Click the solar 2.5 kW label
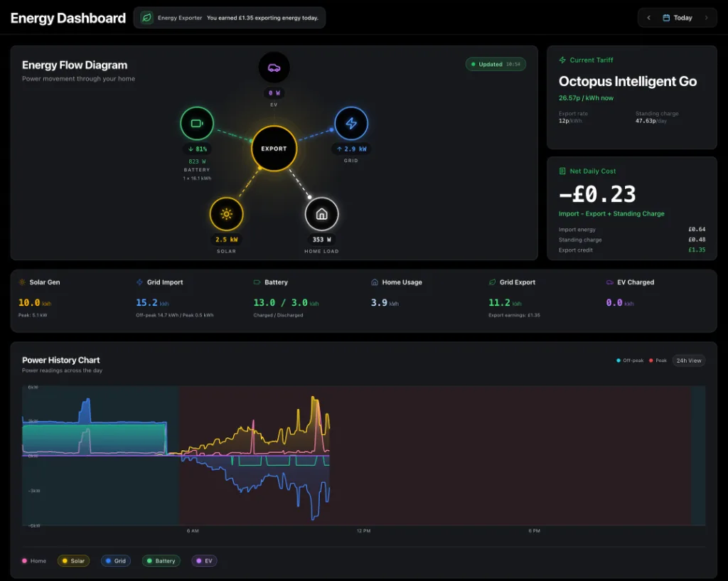The image size is (728, 581). (x=227, y=240)
